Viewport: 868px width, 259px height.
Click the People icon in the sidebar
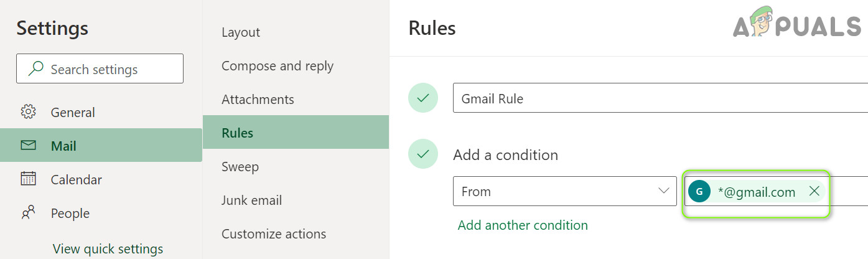pyautogui.click(x=28, y=213)
